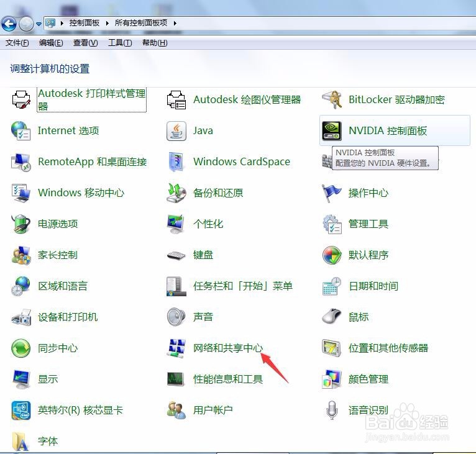Open 网络和共享中心 network icon
476x454 pixels.
pos(176,348)
